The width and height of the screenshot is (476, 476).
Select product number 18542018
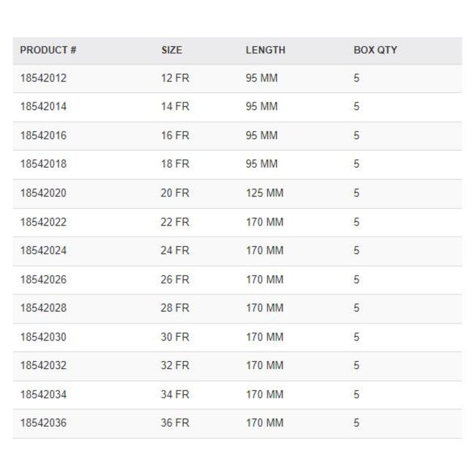43,164
